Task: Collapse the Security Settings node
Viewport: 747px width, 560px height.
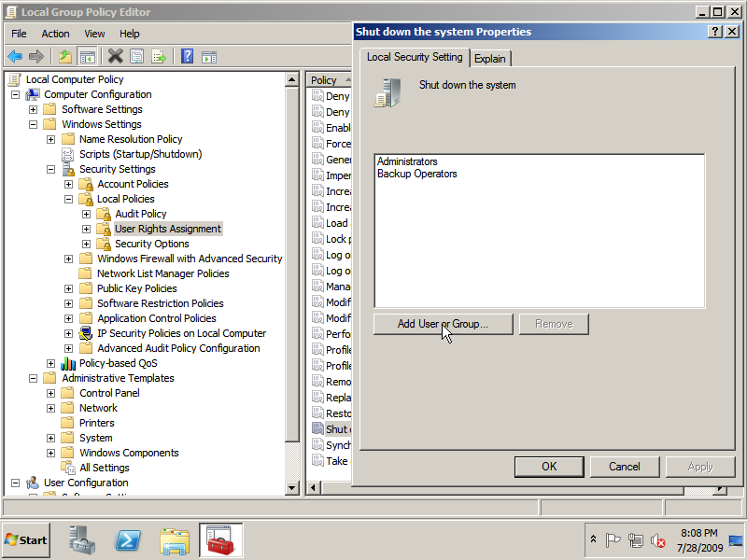Action: click(x=51, y=169)
